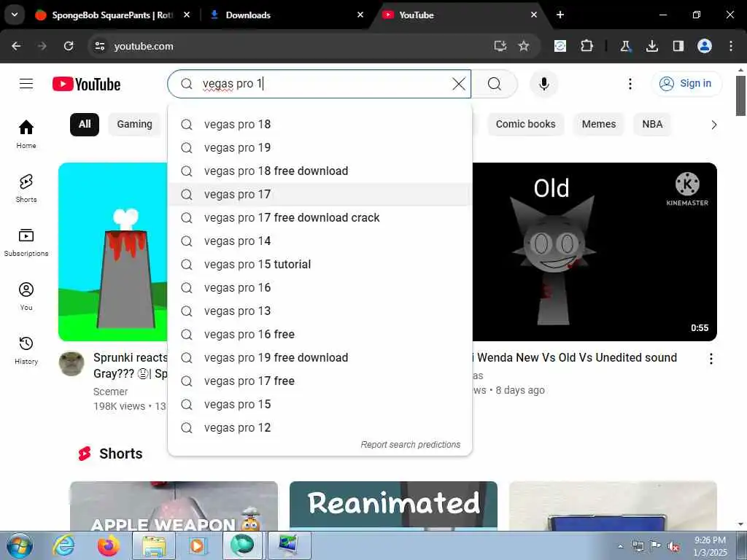Open the Reanimated short thumbnail

[x=393, y=506]
